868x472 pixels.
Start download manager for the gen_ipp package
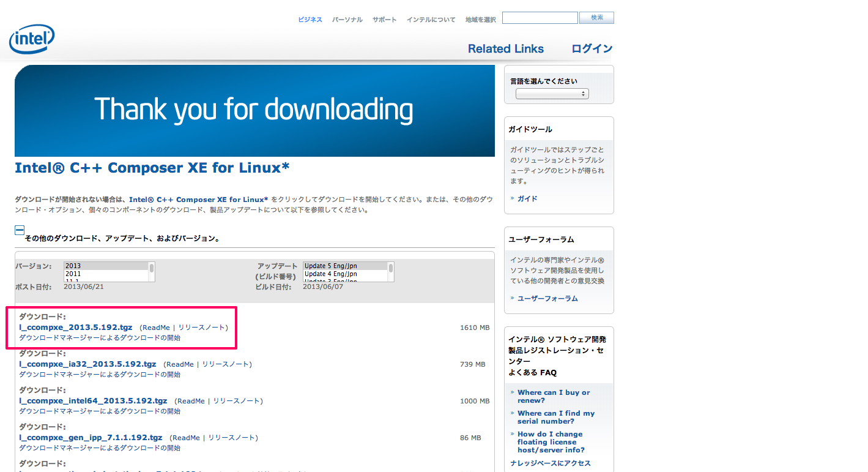(100, 448)
